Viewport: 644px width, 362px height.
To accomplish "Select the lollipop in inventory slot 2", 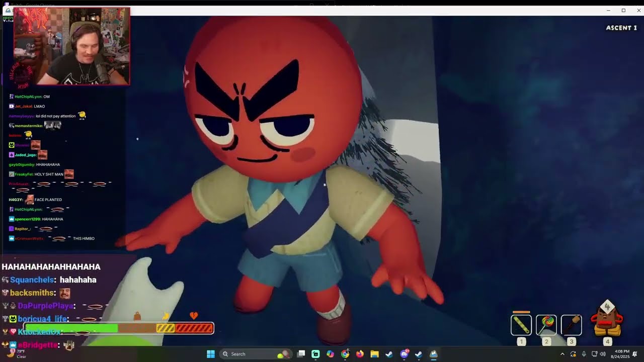I will pyautogui.click(x=546, y=325).
